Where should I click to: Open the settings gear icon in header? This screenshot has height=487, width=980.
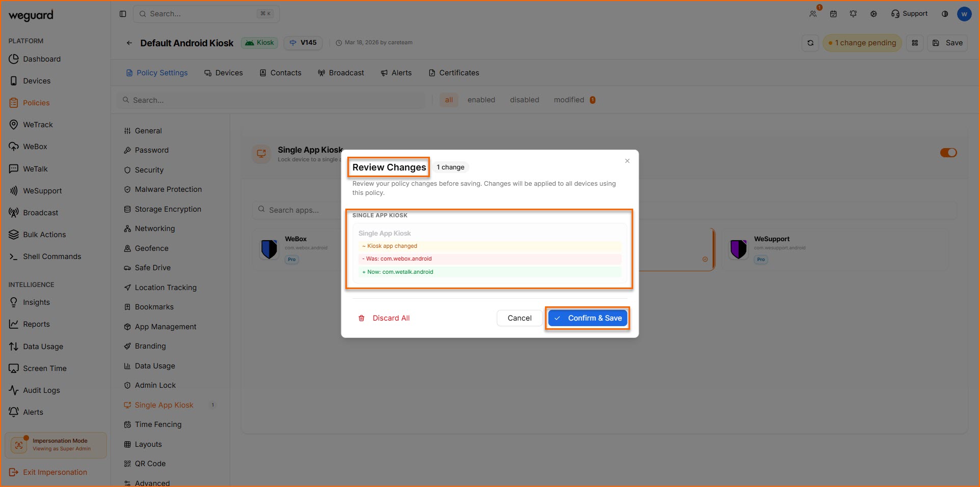[x=874, y=14]
